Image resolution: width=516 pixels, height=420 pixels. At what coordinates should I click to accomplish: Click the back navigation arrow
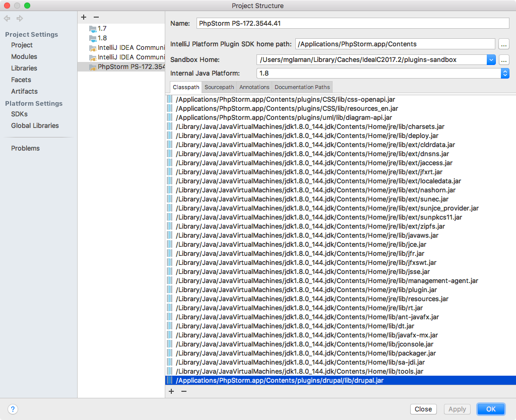click(x=7, y=19)
